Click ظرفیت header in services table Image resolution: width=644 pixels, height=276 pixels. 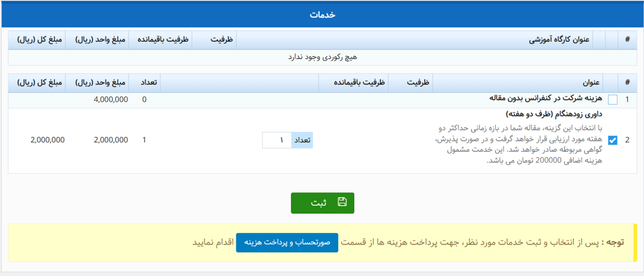pos(411,82)
